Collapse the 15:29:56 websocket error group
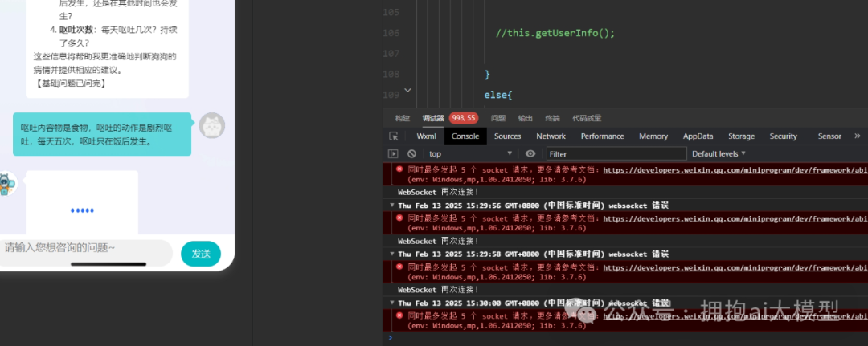The height and width of the screenshot is (346, 868). (x=391, y=205)
